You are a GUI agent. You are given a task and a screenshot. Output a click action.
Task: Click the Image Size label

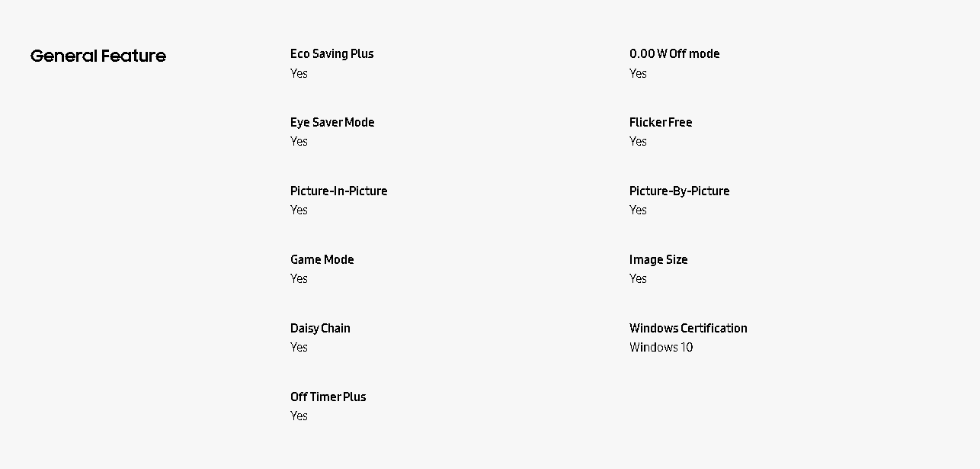(x=658, y=259)
